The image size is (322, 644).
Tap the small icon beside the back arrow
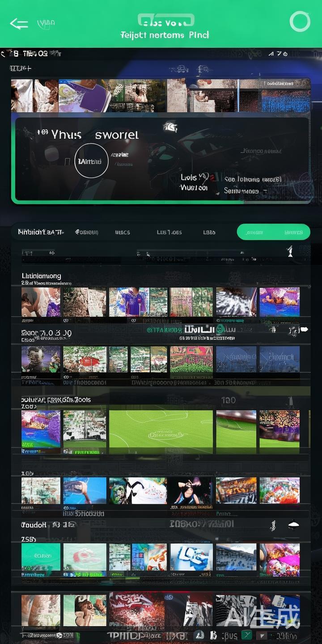click(x=46, y=23)
